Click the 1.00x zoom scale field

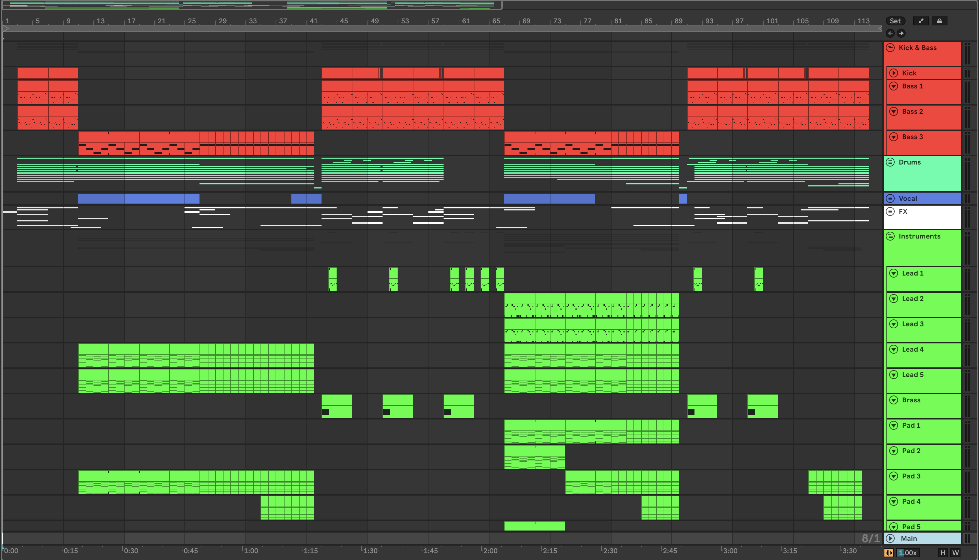[908, 553]
